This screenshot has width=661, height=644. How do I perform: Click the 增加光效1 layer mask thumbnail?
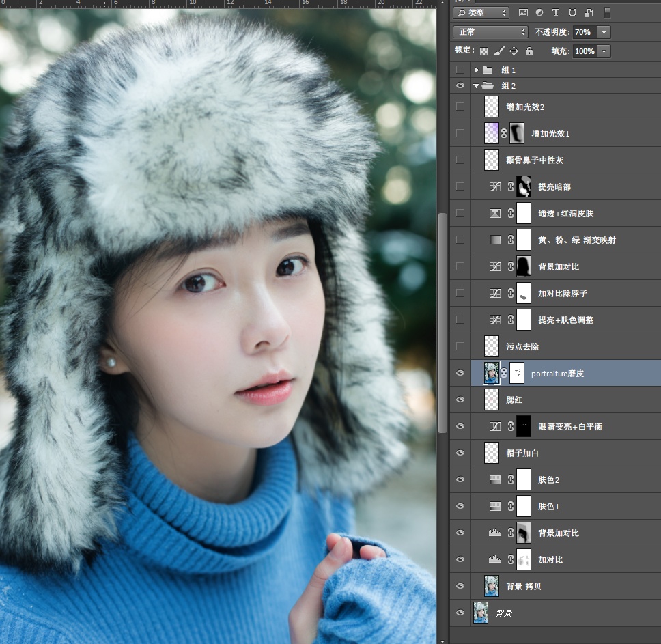(x=517, y=133)
